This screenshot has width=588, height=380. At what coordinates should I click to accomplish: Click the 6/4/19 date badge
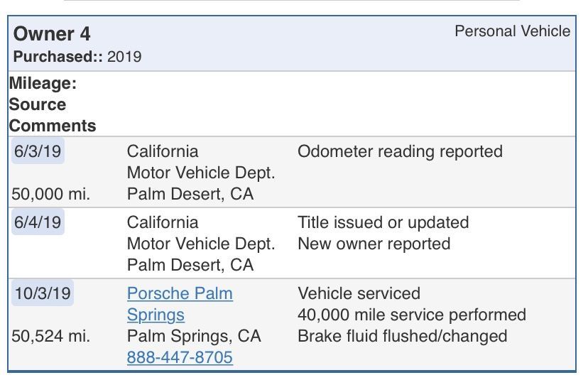pyautogui.click(x=38, y=222)
